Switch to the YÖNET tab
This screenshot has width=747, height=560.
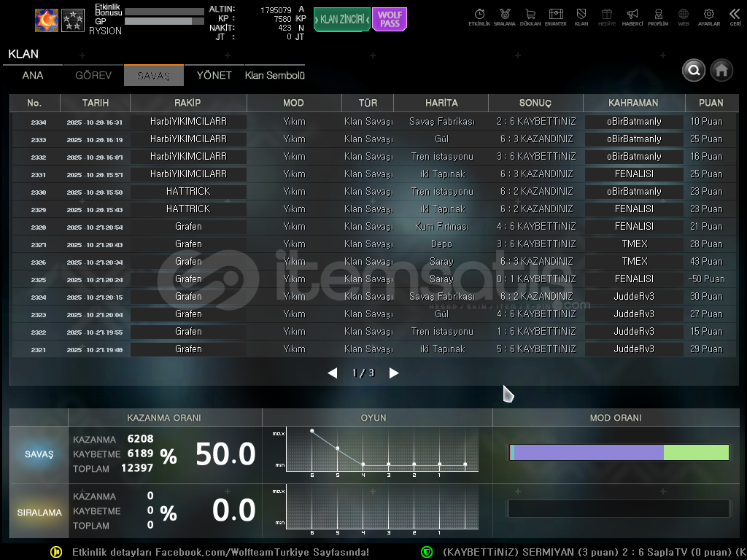214,76
